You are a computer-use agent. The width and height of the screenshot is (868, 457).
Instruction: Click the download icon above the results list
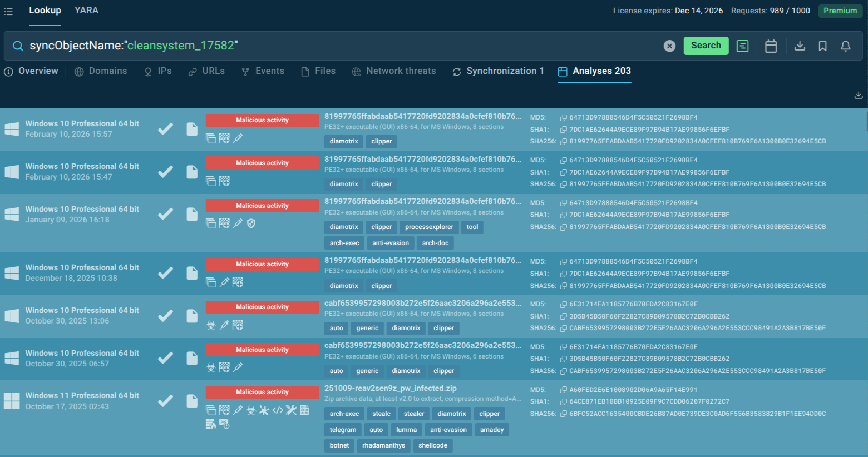[x=858, y=95]
